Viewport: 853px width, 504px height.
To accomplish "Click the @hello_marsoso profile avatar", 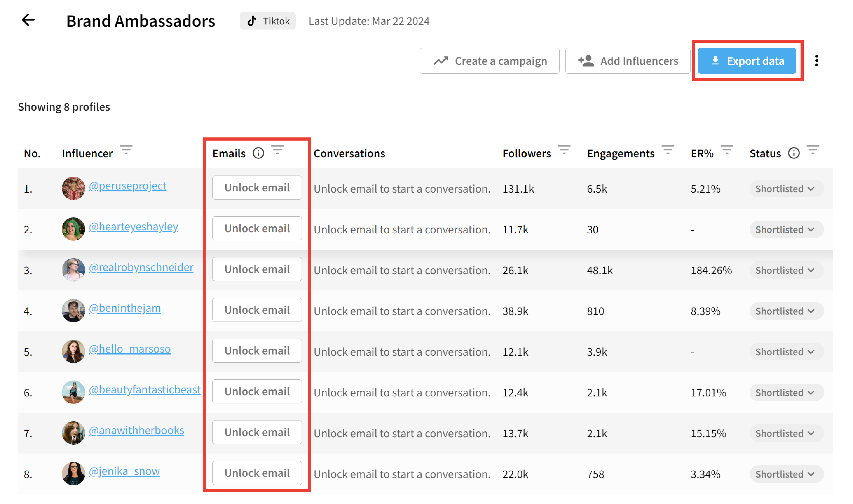I will click(x=73, y=351).
